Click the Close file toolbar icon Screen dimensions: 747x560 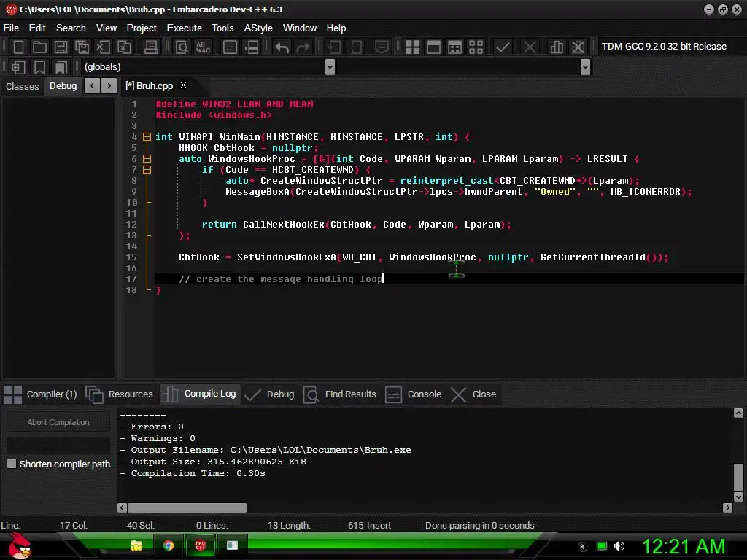click(x=103, y=47)
